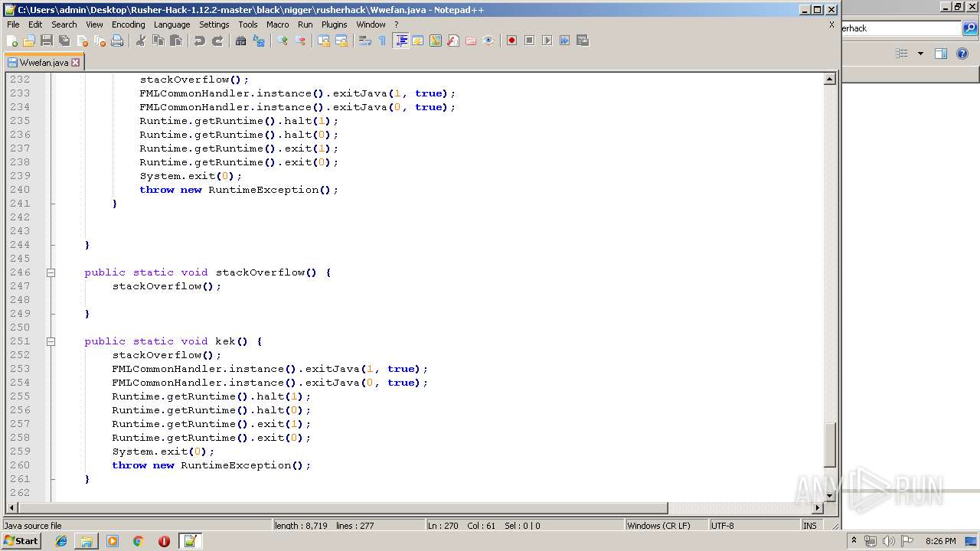Open a file using the Open toolbar icon
Screen dimensions: 980x551
coord(29,41)
